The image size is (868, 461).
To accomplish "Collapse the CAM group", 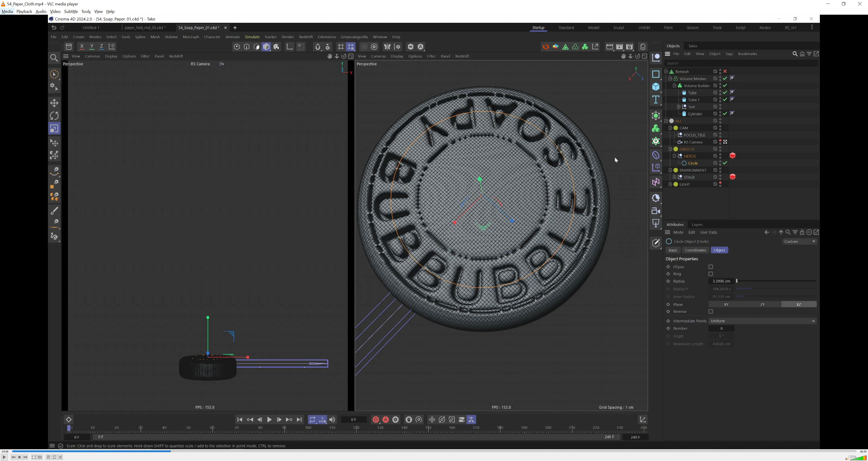I will tap(670, 128).
